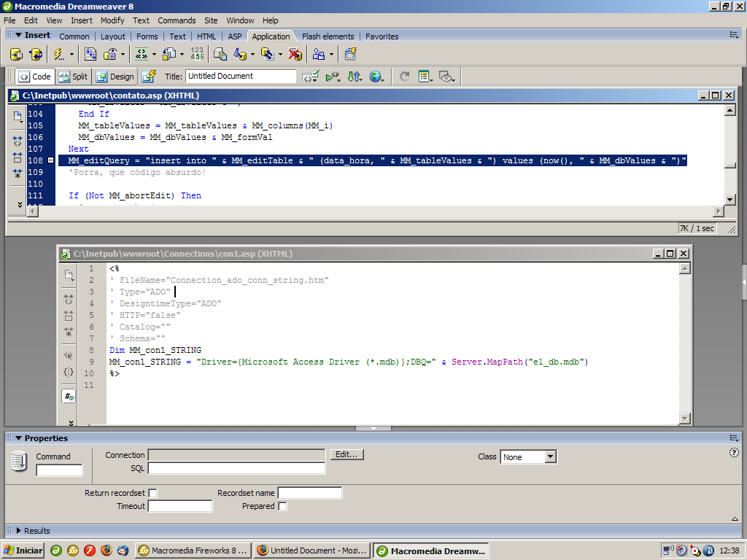Open the Modify menu
Viewport: 747px width, 560px height.
[x=112, y=20]
